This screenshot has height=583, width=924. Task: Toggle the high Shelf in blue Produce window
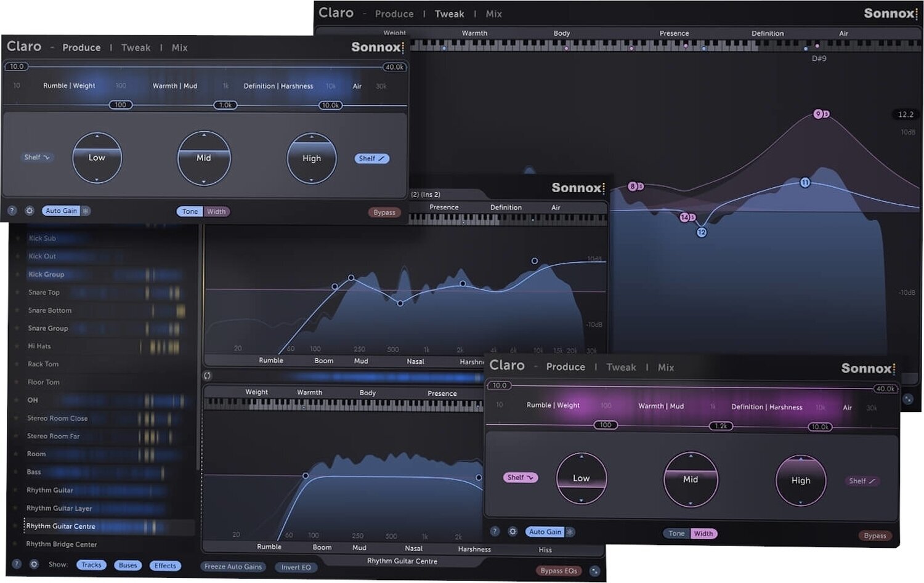371,159
